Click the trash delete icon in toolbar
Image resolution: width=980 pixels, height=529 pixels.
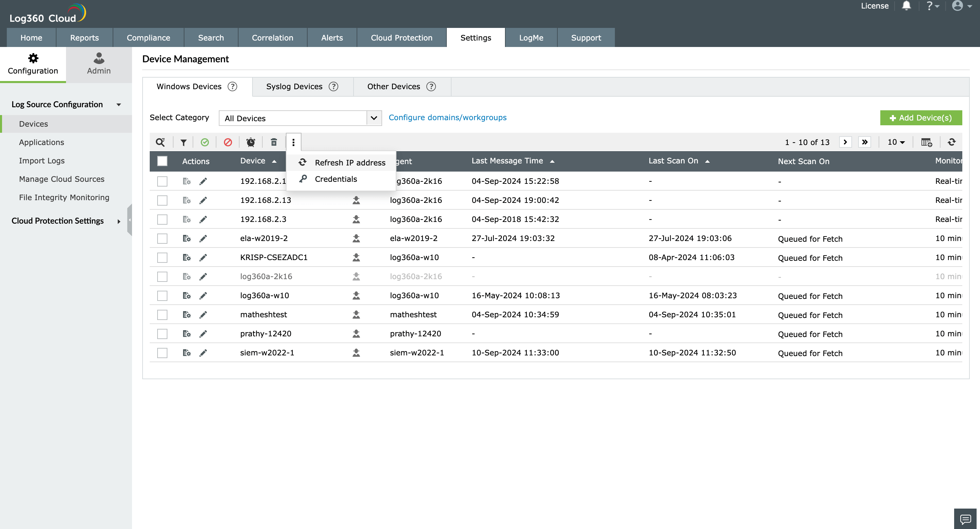click(274, 142)
